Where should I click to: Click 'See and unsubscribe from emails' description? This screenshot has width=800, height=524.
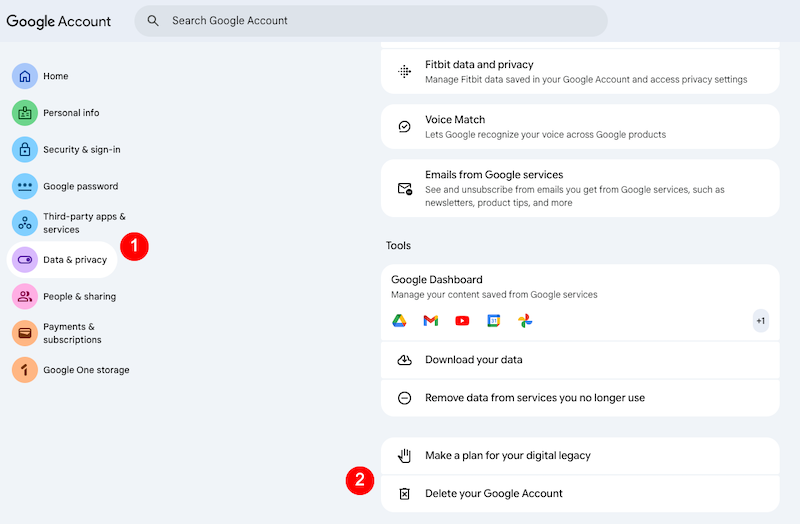click(574, 196)
